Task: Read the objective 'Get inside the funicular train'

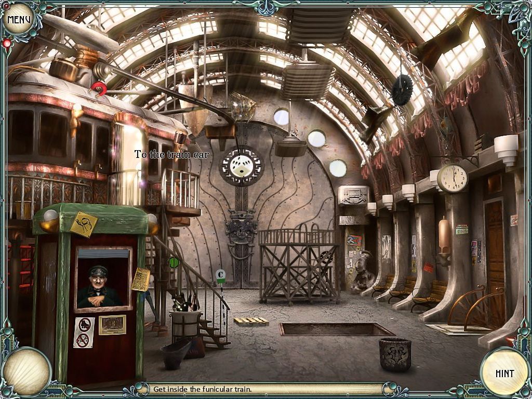Action: tap(203, 388)
